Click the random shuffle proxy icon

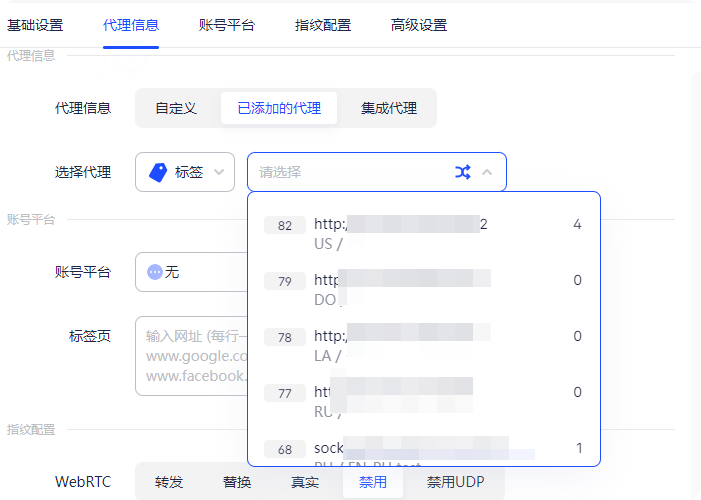coord(463,172)
